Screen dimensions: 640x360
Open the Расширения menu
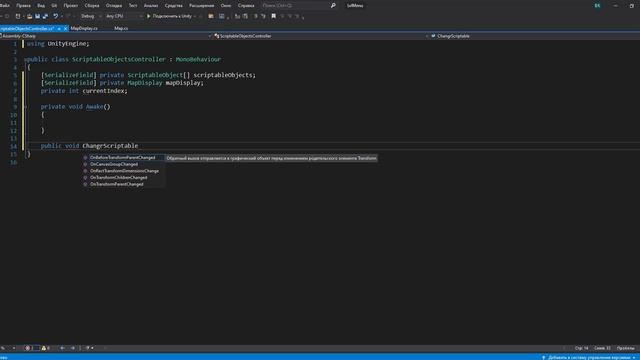(x=202, y=6)
